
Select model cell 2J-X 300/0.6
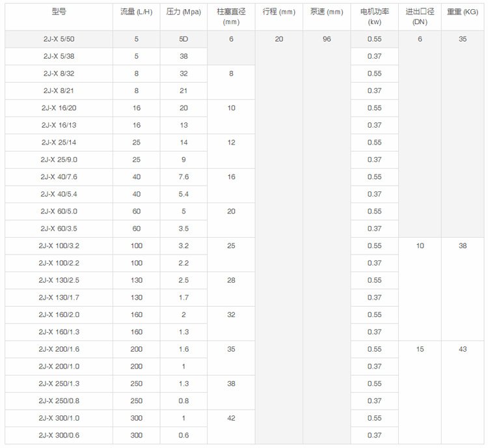pyautogui.click(x=59, y=435)
